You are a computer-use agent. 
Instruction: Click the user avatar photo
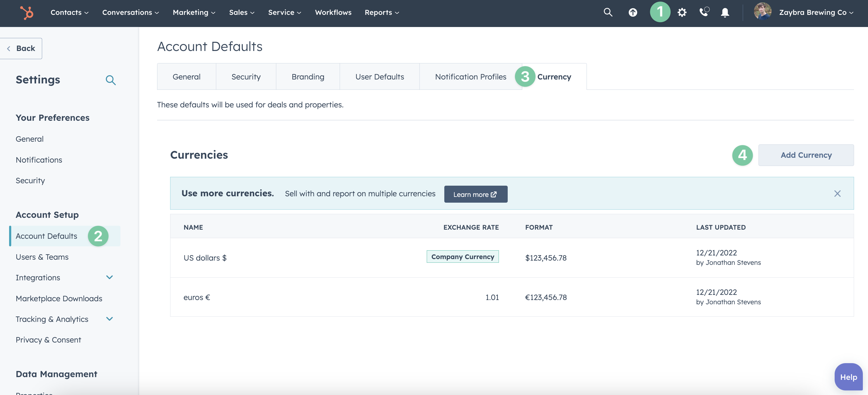[x=762, y=12]
